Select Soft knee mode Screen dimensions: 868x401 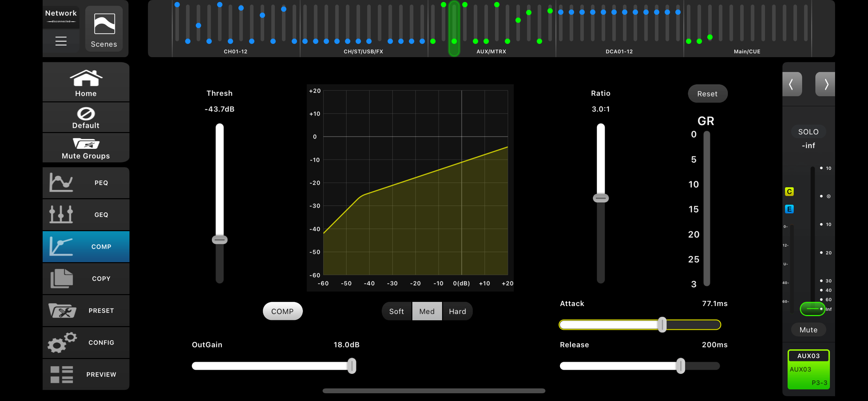(397, 311)
